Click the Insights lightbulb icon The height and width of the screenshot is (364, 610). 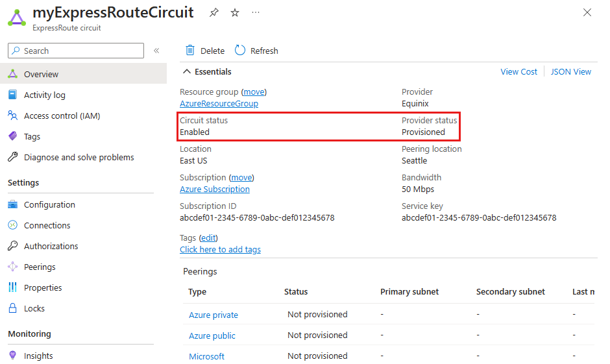pos(12,356)
